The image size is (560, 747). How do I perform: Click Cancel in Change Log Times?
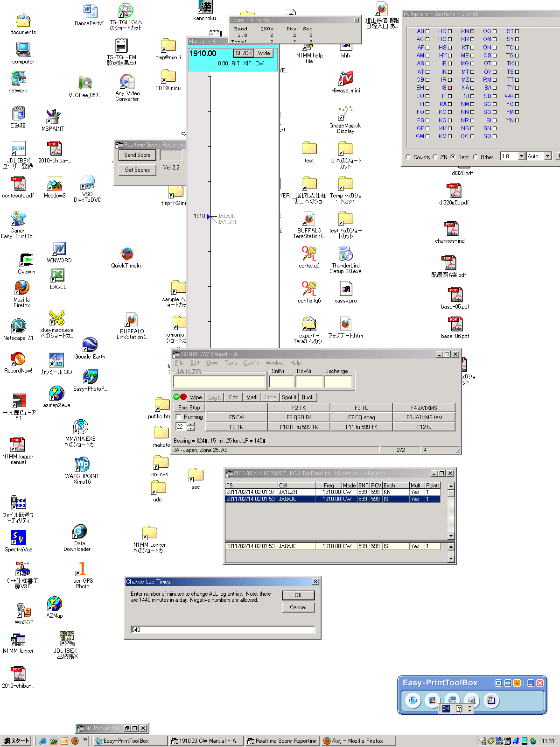(x=298, y=607)
